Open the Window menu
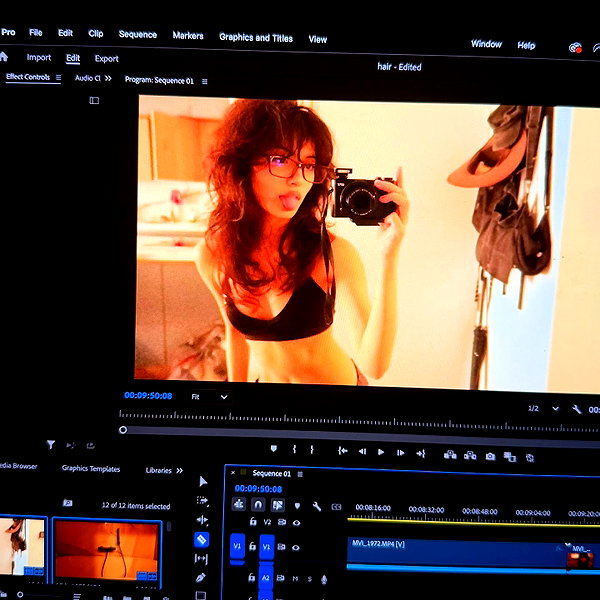Viewport: 600px width, 600px height. [486, 44]
